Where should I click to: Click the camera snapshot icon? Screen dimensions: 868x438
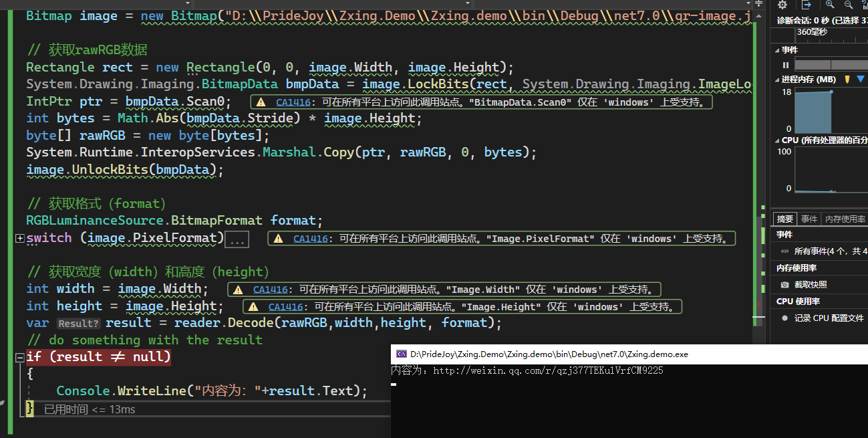(785, 285)
